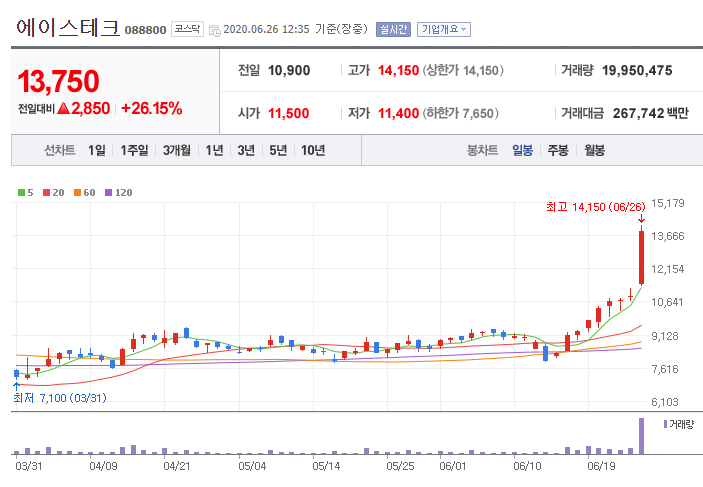This screenshot has height=487, width=703.
Task: Click the tall red candle on 06/26
Action: [x=642, y=257]
